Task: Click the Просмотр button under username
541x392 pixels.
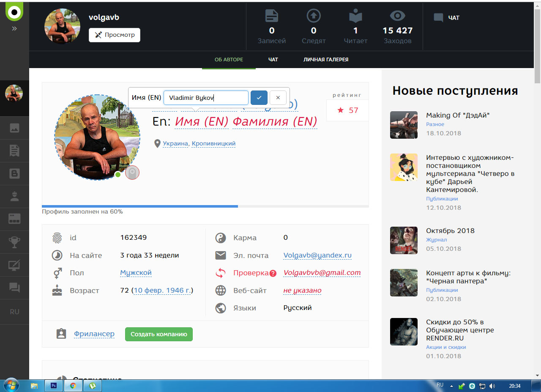Action: 115,35
